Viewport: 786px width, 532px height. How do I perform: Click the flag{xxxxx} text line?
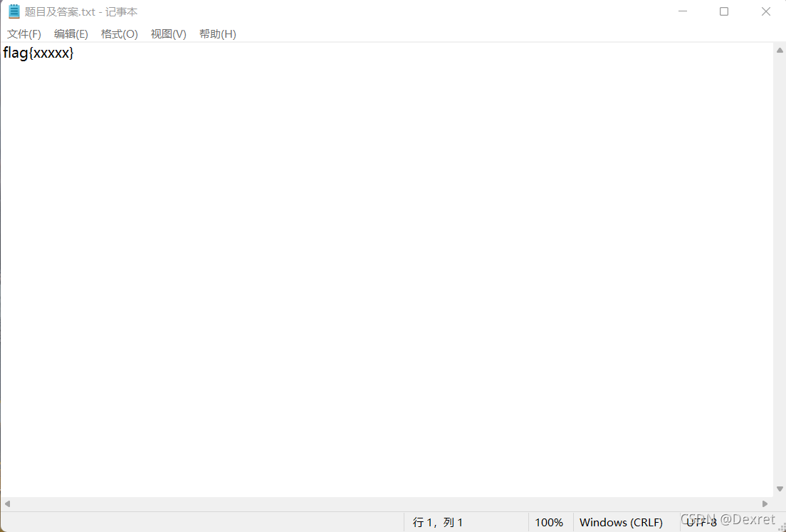point(38,53)
